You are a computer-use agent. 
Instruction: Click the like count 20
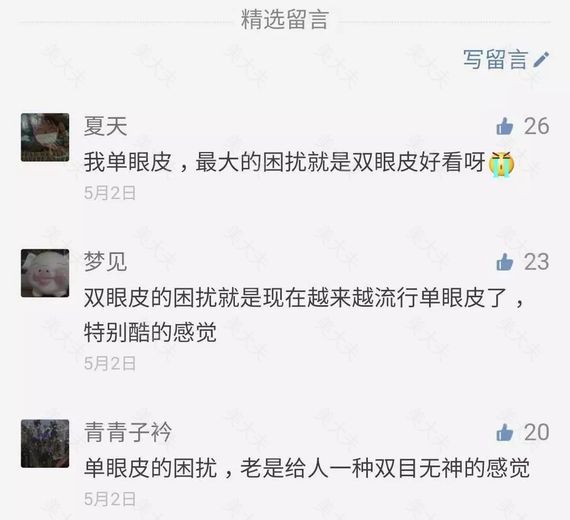(x=536, y=432)
